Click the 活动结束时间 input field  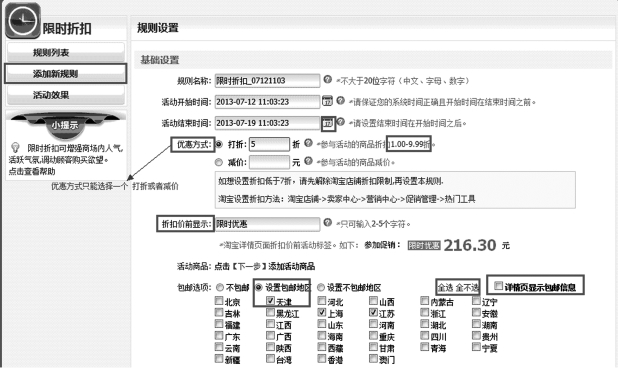[x=267, y=123]
